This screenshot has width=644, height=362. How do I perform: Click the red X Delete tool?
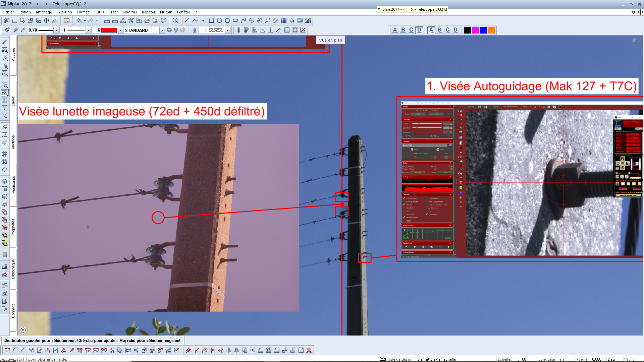point(309,350)
